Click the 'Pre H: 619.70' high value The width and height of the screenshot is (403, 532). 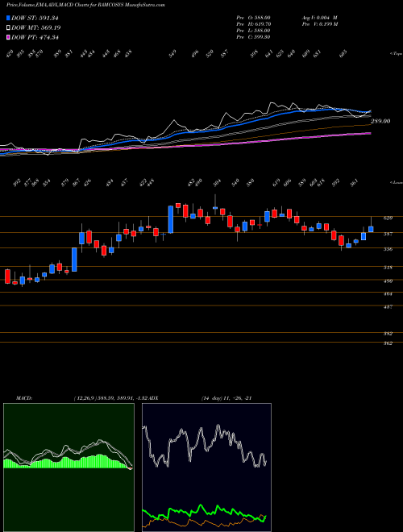click(253, 24)
